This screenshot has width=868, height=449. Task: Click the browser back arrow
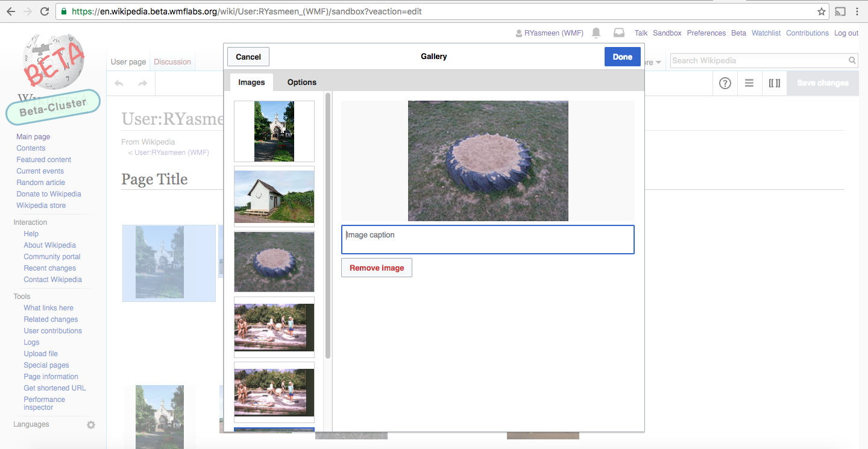[x=10, y=11]
